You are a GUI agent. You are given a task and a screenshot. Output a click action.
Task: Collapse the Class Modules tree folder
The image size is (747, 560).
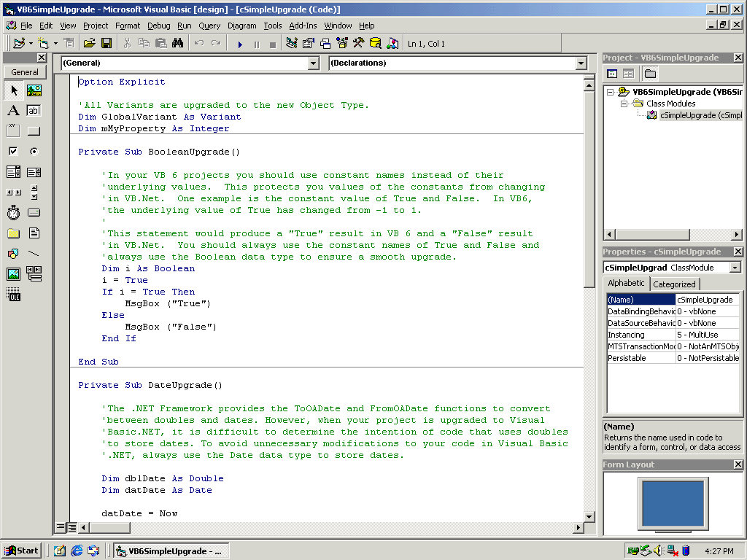[x=625, y=104]
